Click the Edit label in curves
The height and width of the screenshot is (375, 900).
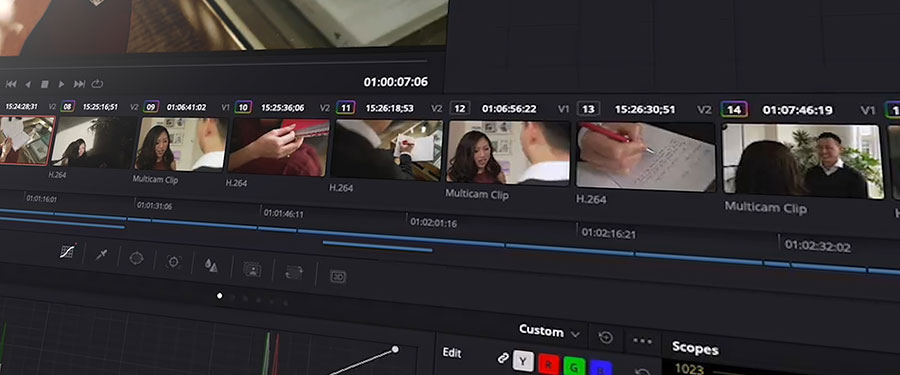452,353
